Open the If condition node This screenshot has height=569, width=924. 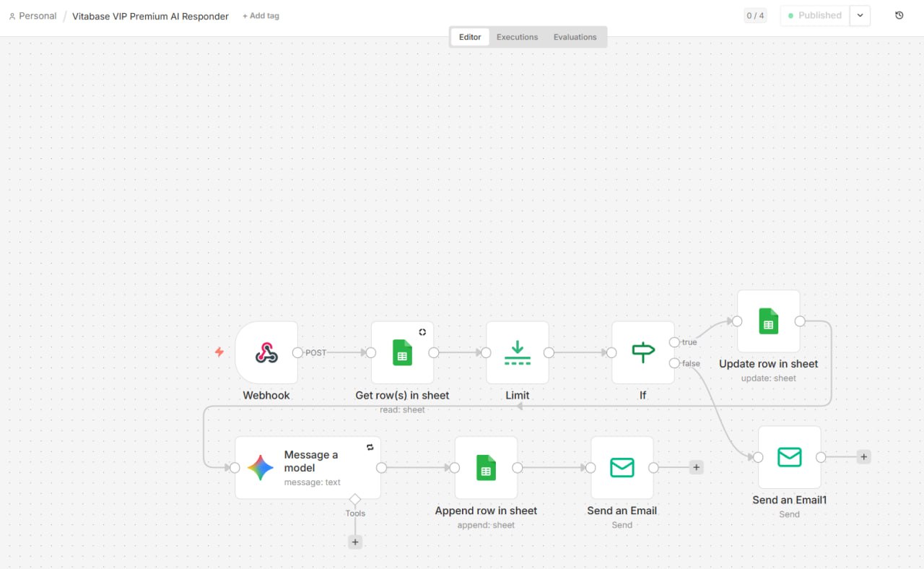coord(642,352)
